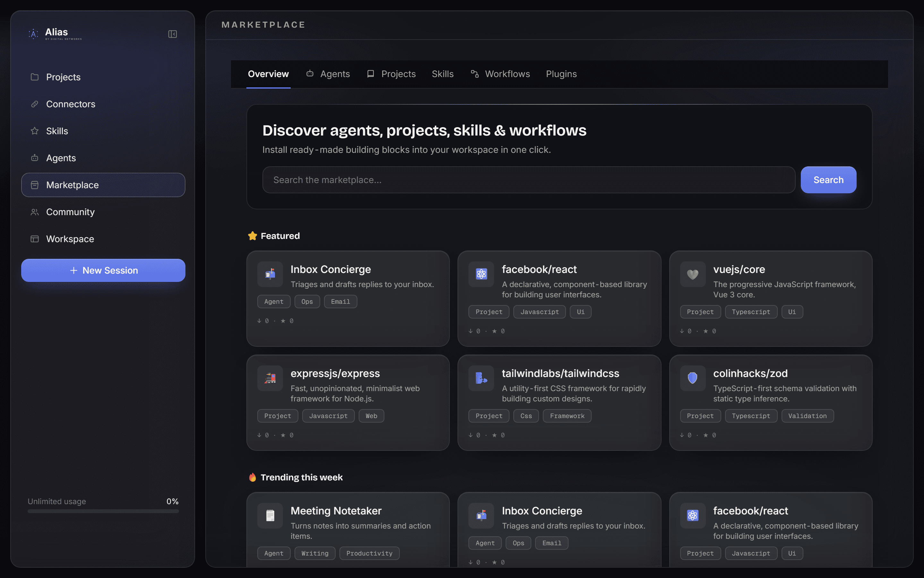Click the '0%' usage value
Viewport: 924px width, 578px height.
click(x=173, y=501)
